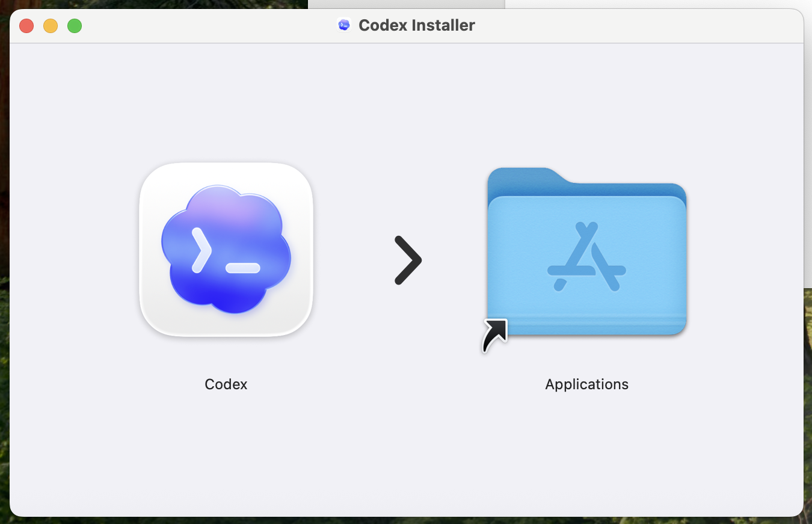Click the desktop wallpaper left of the window
Viewport: 812px width, 524px height.
pyautogui.click(x=4, y=241)
